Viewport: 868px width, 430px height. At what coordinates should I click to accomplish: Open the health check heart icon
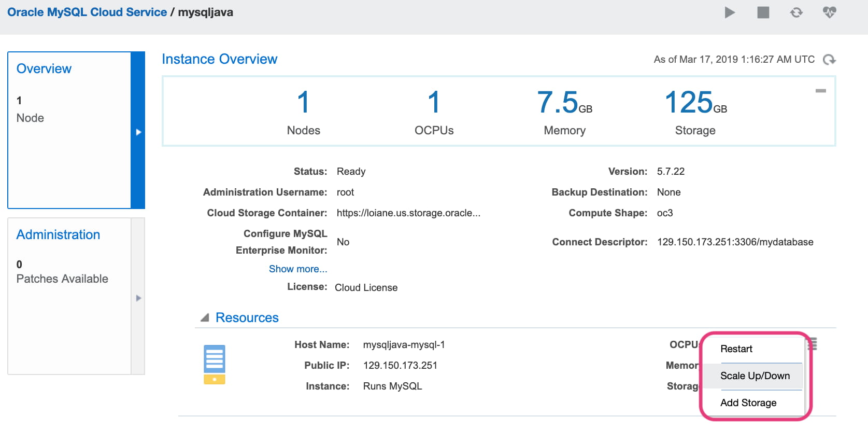coord(830,12)
